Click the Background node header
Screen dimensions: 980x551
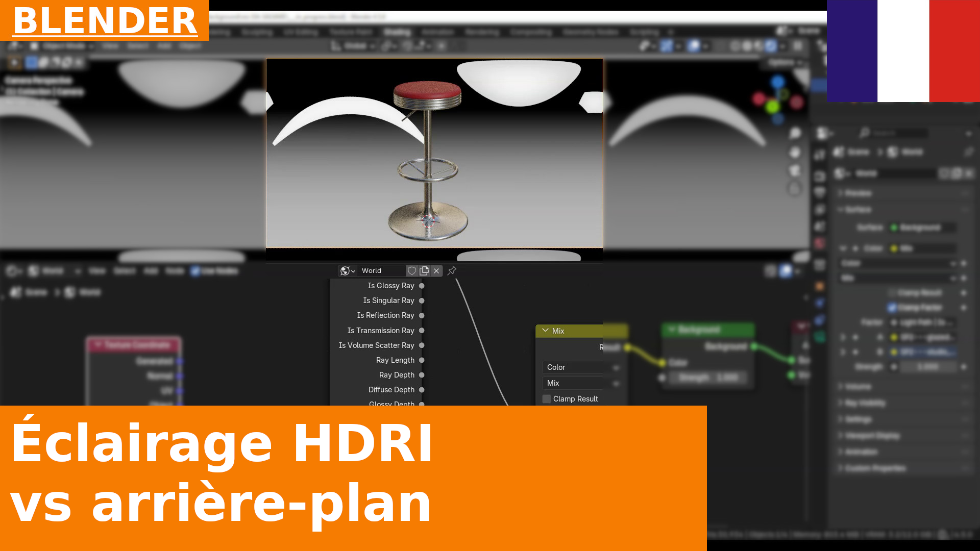(708, 330)
